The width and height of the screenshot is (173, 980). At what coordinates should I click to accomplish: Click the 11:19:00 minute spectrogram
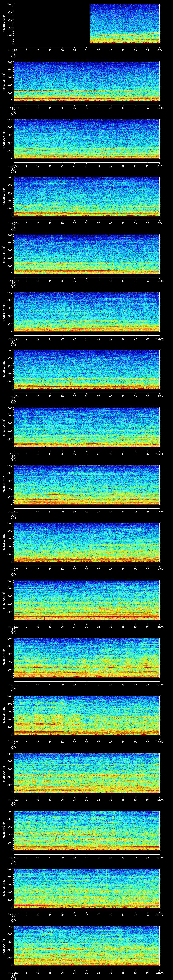point(87,888)
